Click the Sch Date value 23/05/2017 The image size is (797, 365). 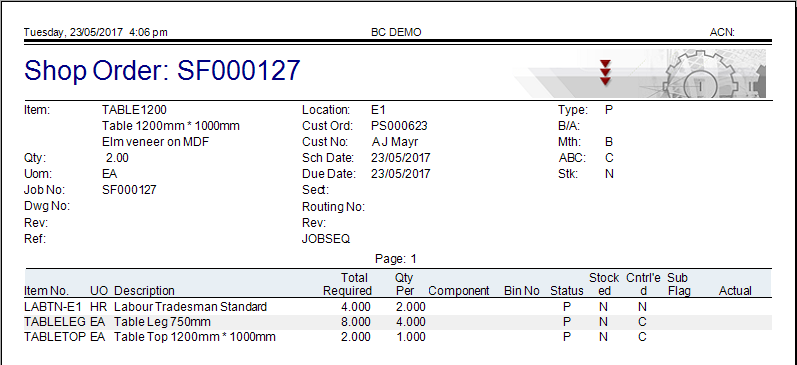click(x=401, y=158)
